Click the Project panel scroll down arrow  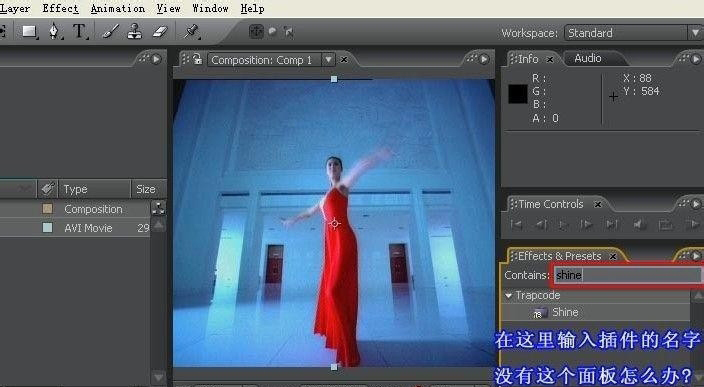pos(158,377)
